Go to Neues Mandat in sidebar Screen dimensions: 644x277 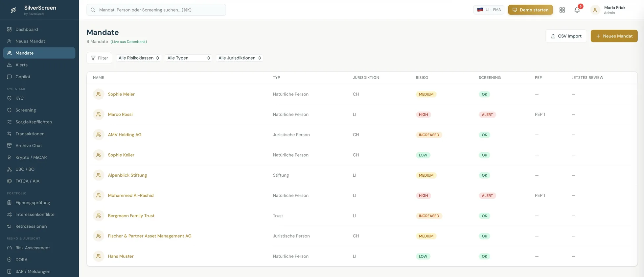39,41
